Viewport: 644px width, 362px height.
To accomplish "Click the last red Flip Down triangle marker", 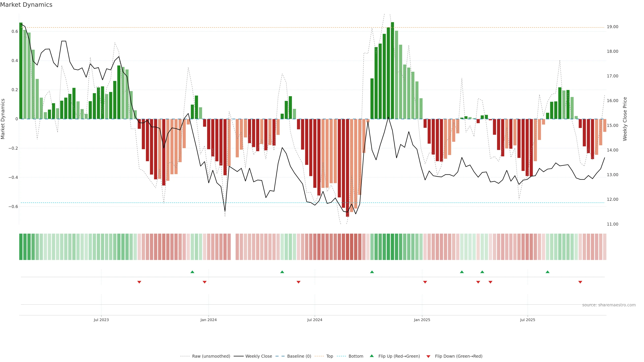I will click(x=580, y=282).
